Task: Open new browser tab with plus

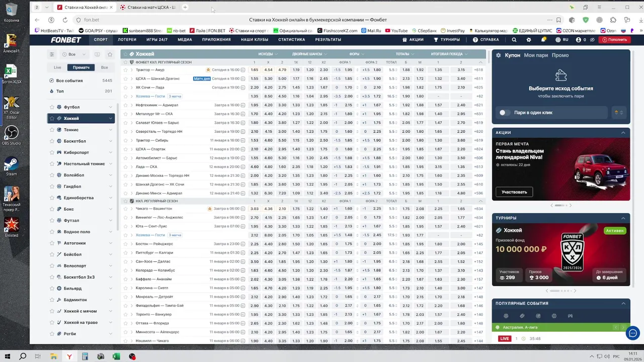Action: 185,7
